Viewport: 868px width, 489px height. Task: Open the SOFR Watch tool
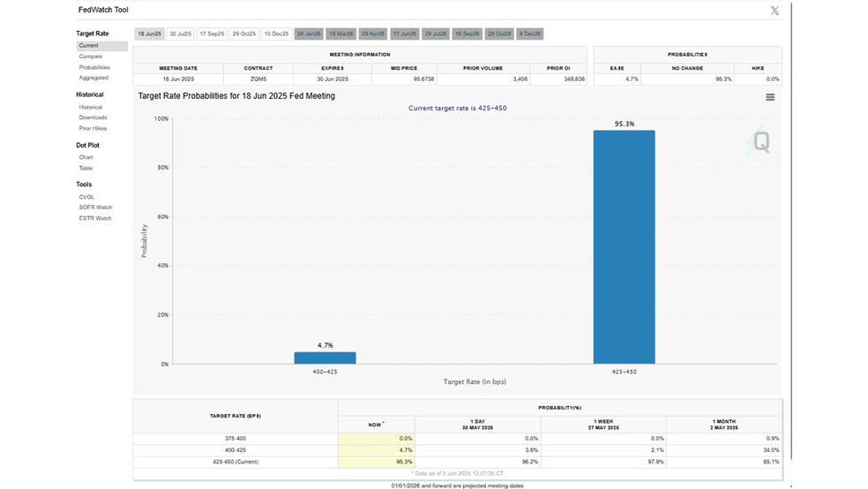(x=95, y=207)
